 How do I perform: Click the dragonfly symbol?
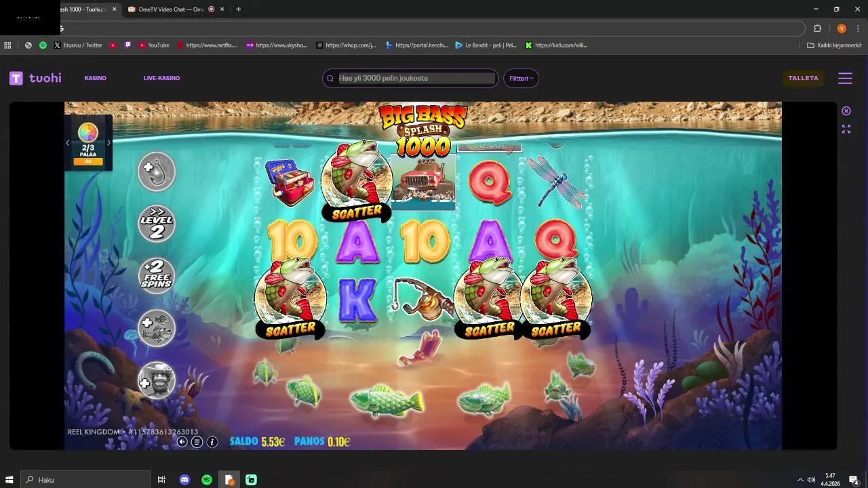[x=556, y=181]
